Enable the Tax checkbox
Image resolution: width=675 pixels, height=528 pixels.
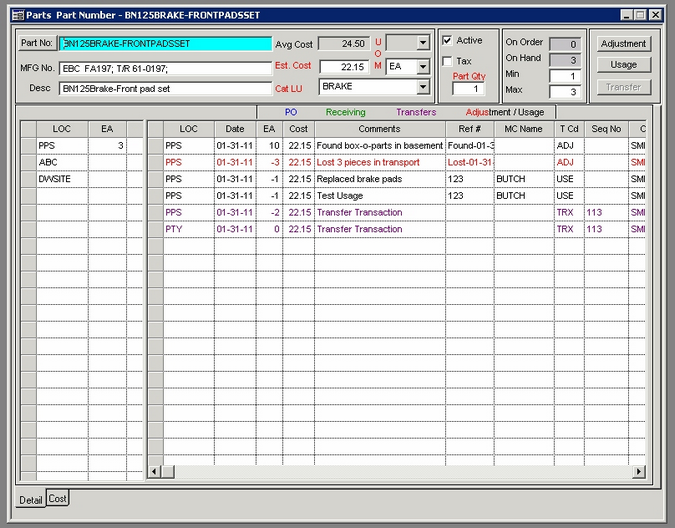point(448,61)
